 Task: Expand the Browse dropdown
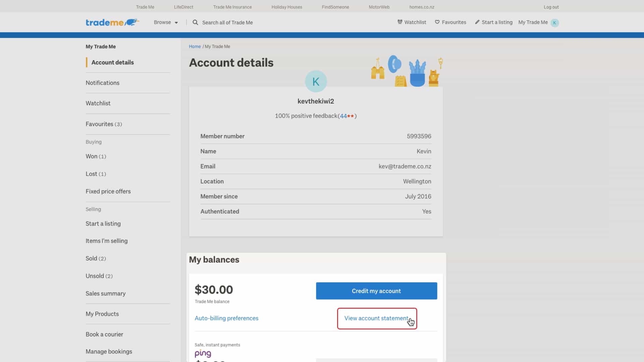(166, 22)
